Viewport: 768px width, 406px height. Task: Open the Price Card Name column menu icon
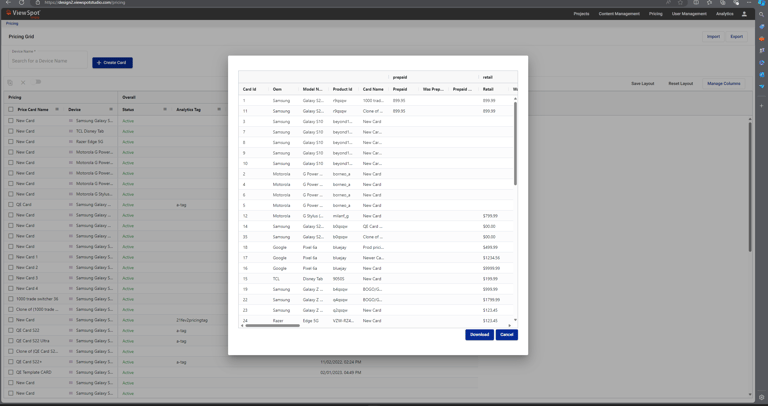57,109
